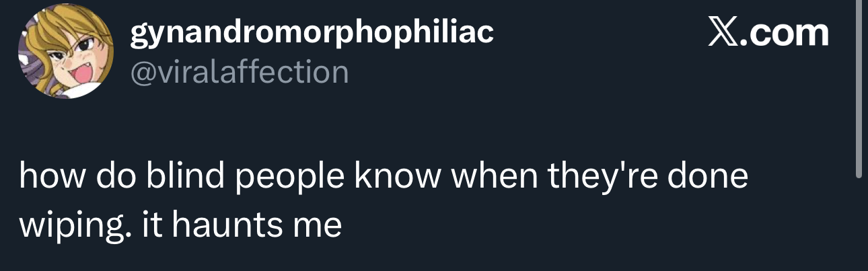Screen dimensions: 868x271
Task: Click the X.com watermark text
Action: click(767, 33)
